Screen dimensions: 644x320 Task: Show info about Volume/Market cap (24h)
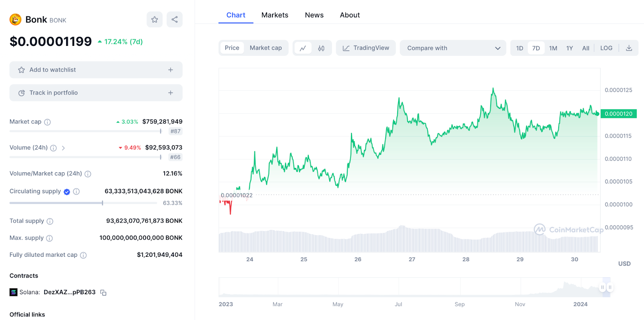pos(88,174)
